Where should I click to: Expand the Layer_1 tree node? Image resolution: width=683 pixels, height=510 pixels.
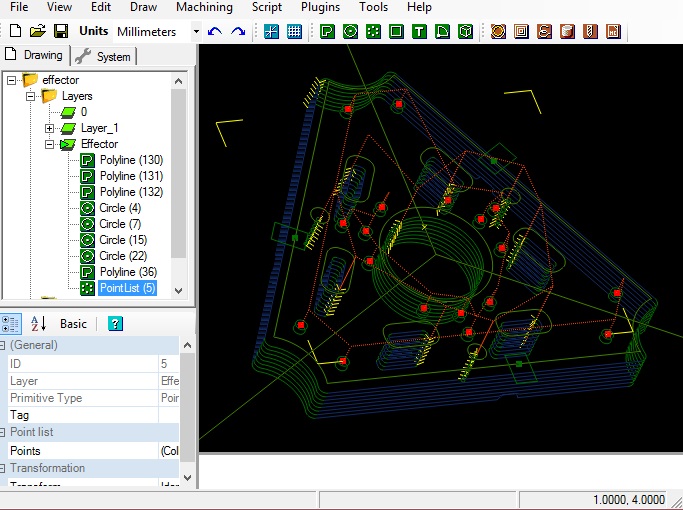tap(49, 128)
